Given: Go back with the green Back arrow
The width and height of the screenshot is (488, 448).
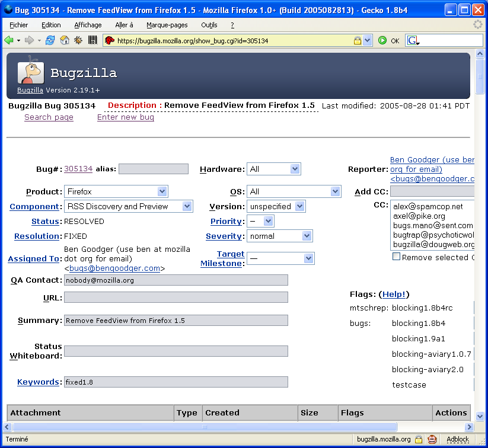Looking at the screenshot, I should tap(9, 40).
